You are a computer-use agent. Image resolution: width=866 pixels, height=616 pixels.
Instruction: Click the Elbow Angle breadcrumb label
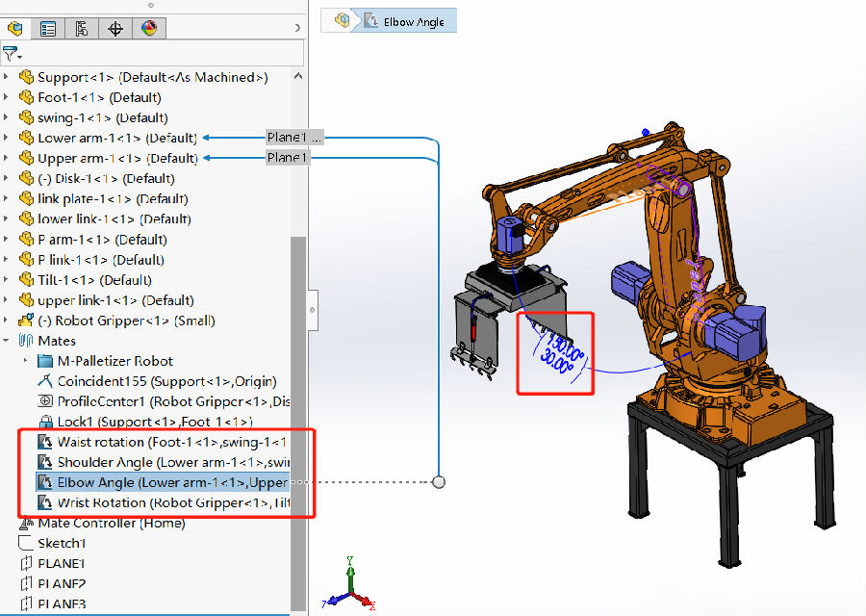[414, 21]
